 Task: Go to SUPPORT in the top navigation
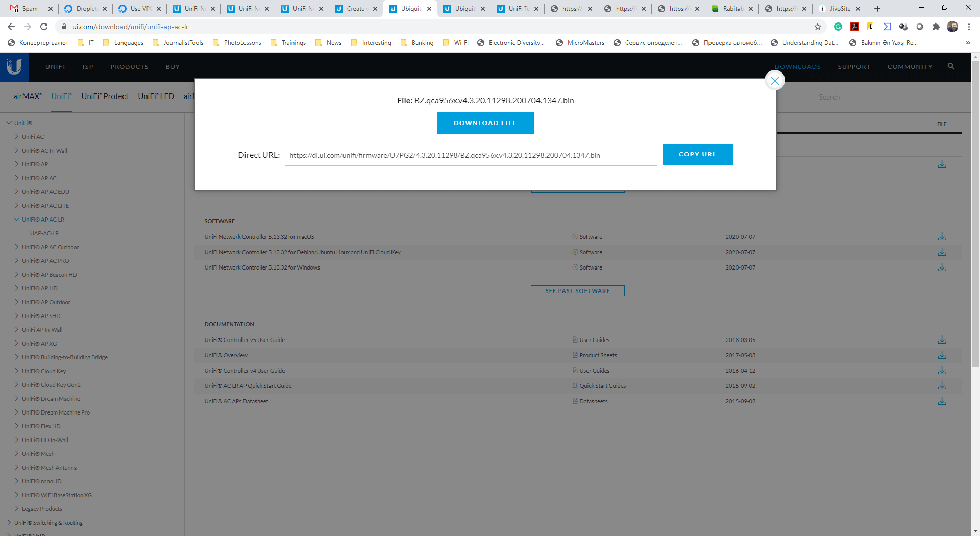854,67
